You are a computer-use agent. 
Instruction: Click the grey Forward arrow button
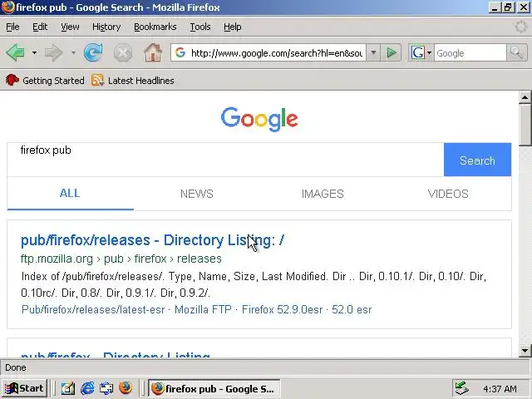click(54, 53)
